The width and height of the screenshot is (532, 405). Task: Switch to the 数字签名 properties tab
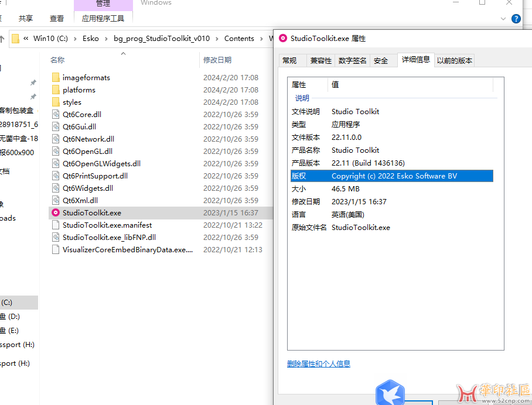click(352, 61)
